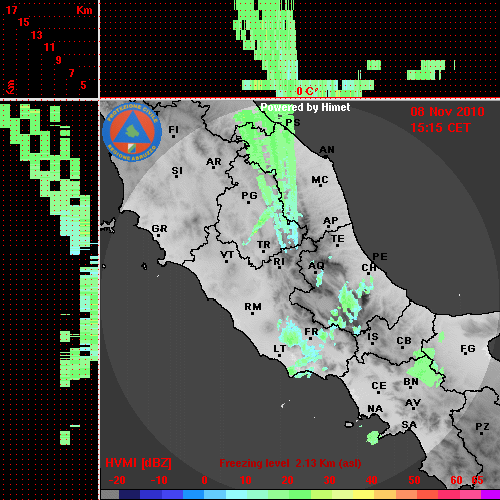Click the Protezione Civile Regione Abruzzo logo

132,132
